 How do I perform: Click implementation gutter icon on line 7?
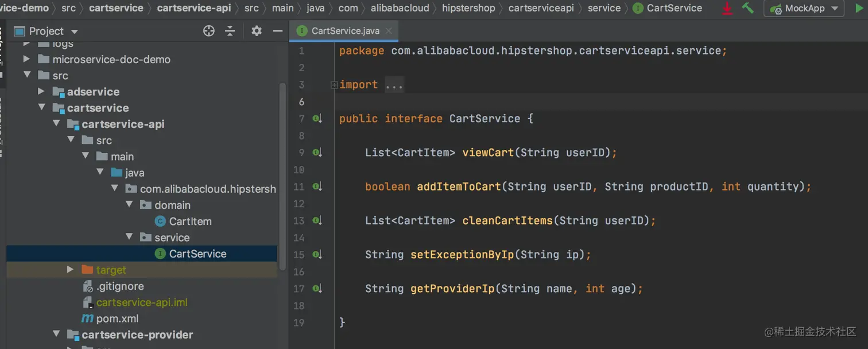(x=317, y=119)
